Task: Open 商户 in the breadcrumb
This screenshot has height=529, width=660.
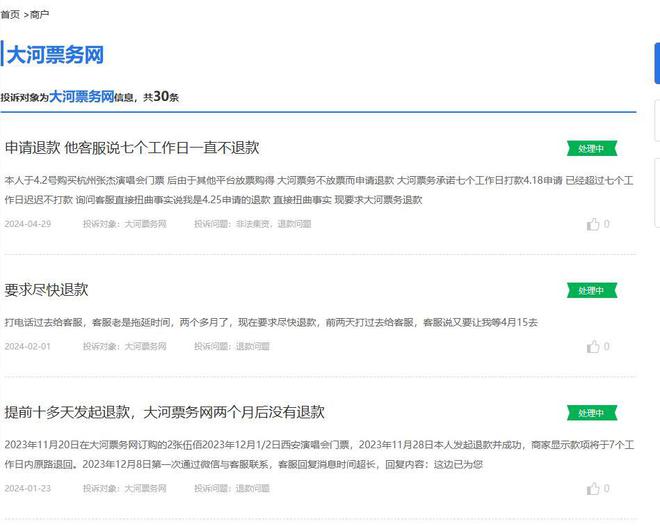Action: [x=39, y=14]
